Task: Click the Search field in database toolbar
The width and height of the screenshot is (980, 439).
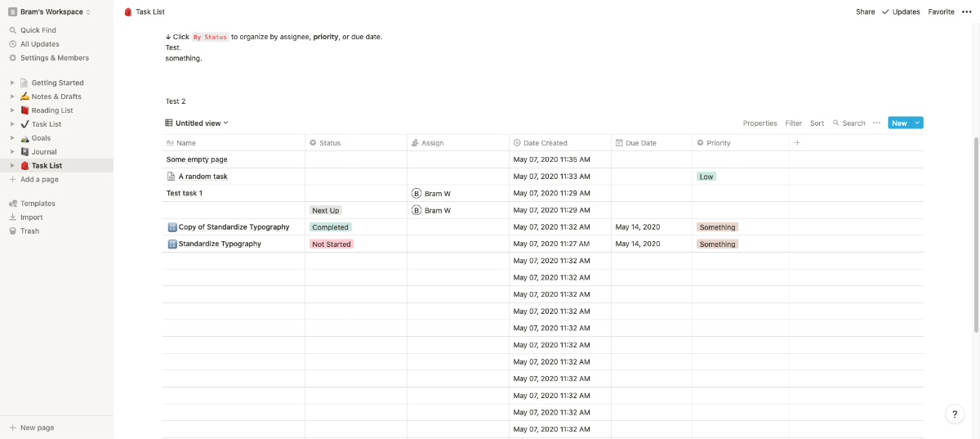Action: pos(849,123)
